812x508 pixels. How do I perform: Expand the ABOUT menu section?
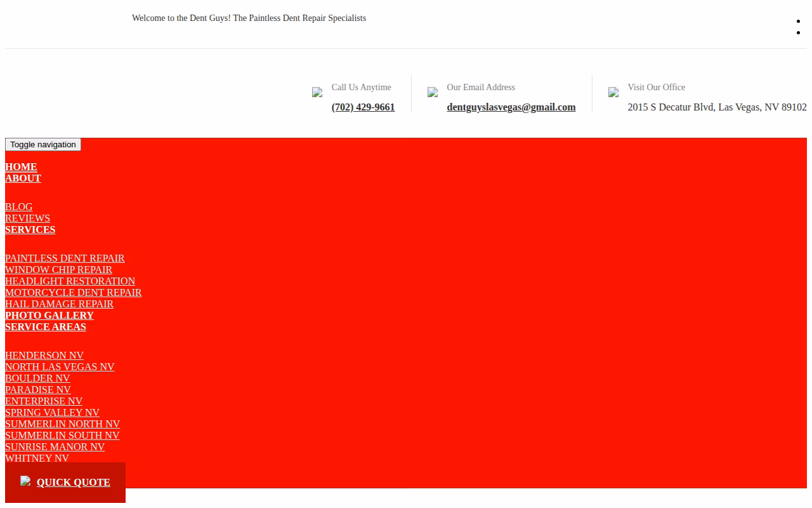[x=23, y=178]
